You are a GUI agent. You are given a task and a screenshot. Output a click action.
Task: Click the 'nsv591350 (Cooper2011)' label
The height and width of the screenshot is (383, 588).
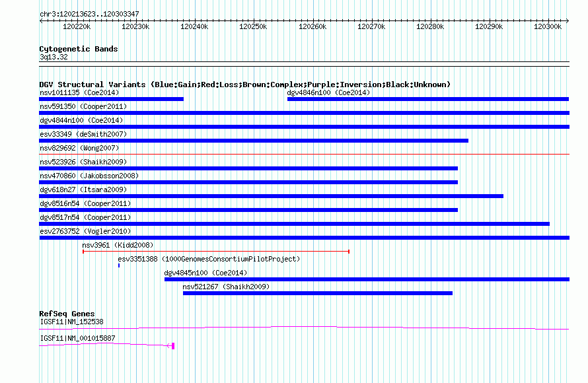[83, 106]
